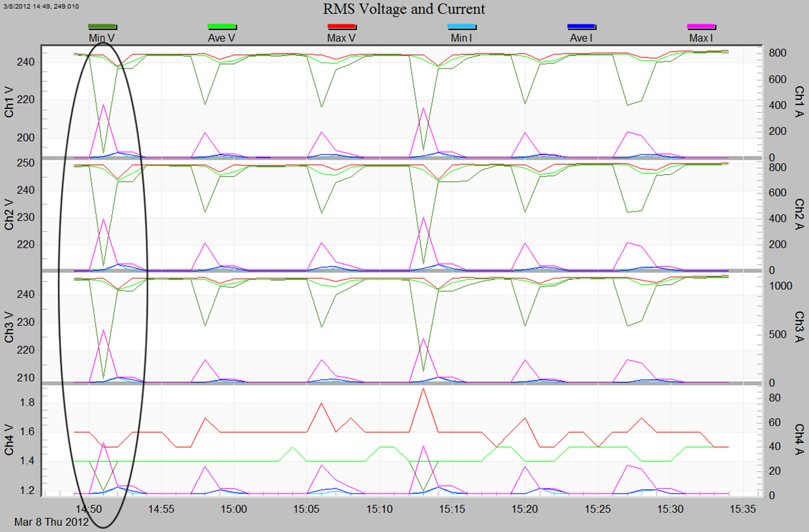The height and width of the screenshot is (532, 809).
Task: Click the 15:35 time axis tick label
Action: (743, 509)
